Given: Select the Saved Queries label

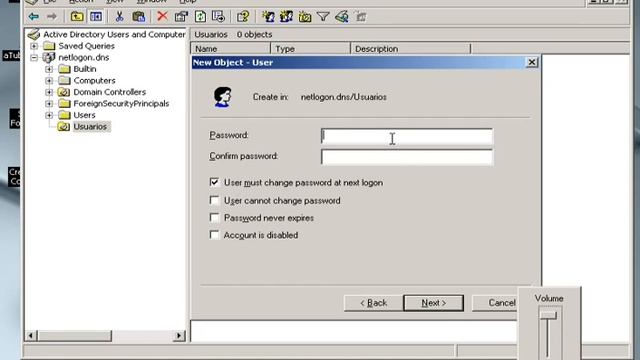Looking at the screenshot, I should [86, 46].
